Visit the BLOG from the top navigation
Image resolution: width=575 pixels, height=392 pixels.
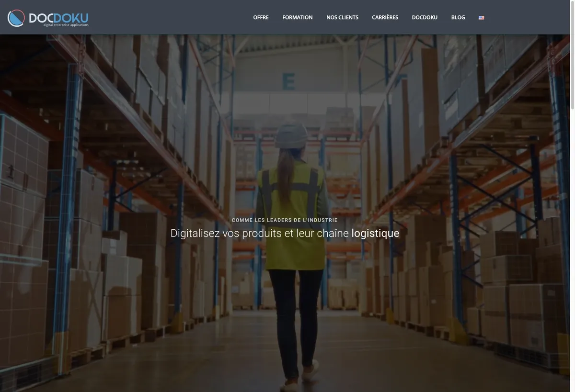coord(458,17)
